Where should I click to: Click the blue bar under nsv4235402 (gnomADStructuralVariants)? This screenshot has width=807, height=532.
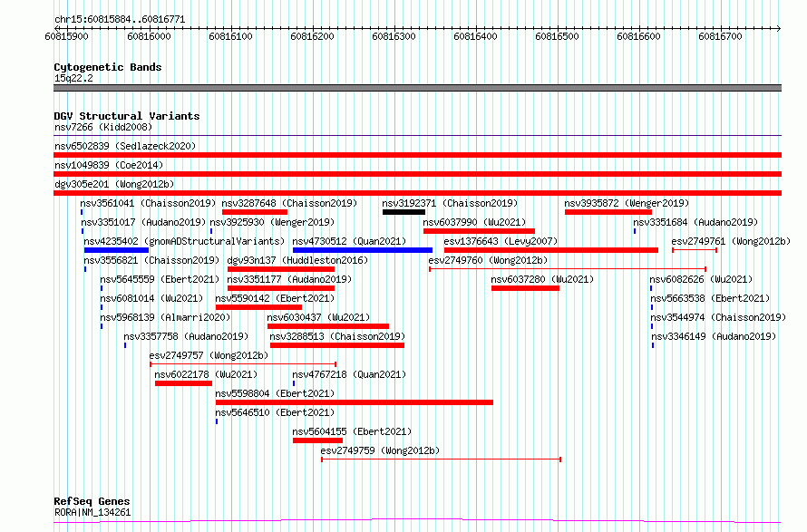(x=116, y=250)
